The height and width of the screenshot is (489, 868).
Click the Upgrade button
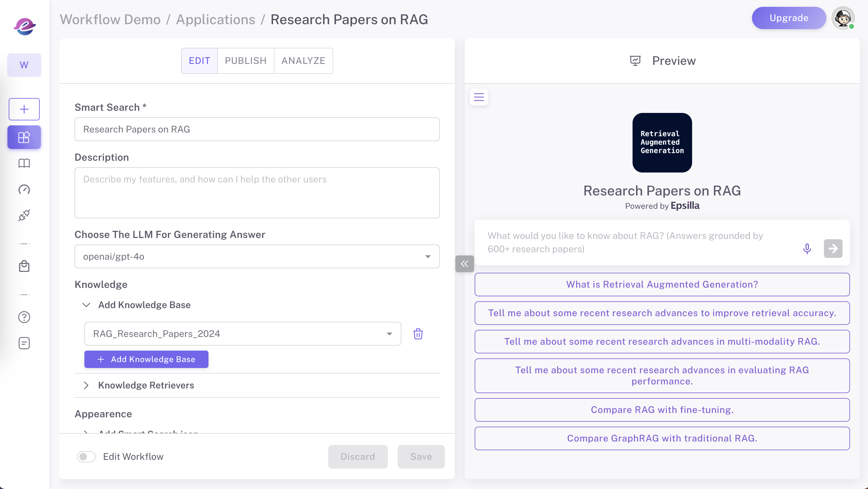pos(789,18)
